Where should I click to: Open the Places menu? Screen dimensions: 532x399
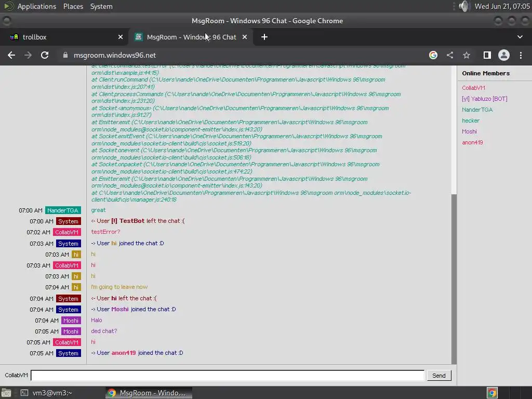(x=73, y=6)
